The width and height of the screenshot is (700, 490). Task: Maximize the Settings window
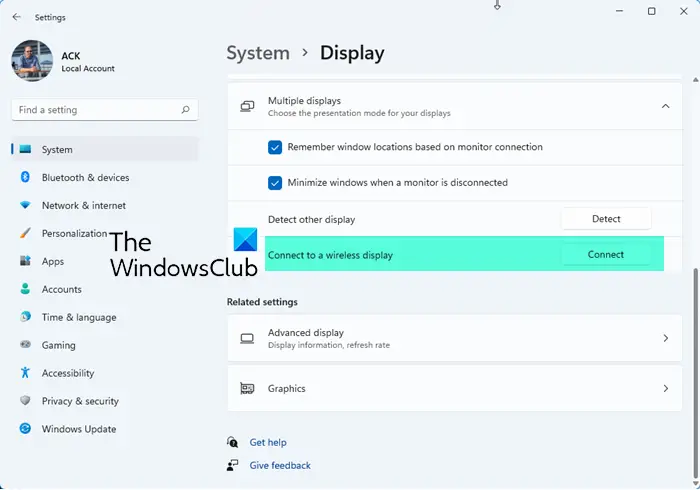tap(651, 11)
